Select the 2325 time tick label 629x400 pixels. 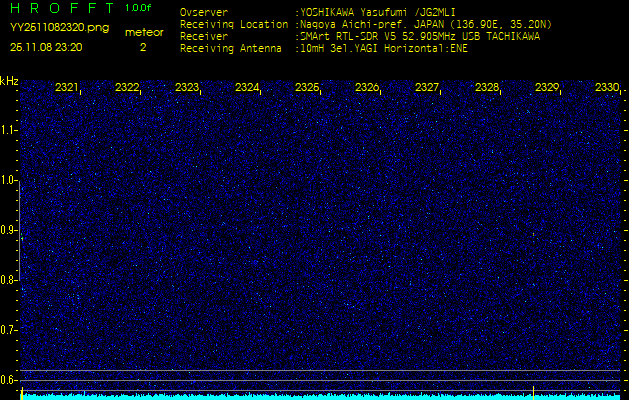coord(307,88)
